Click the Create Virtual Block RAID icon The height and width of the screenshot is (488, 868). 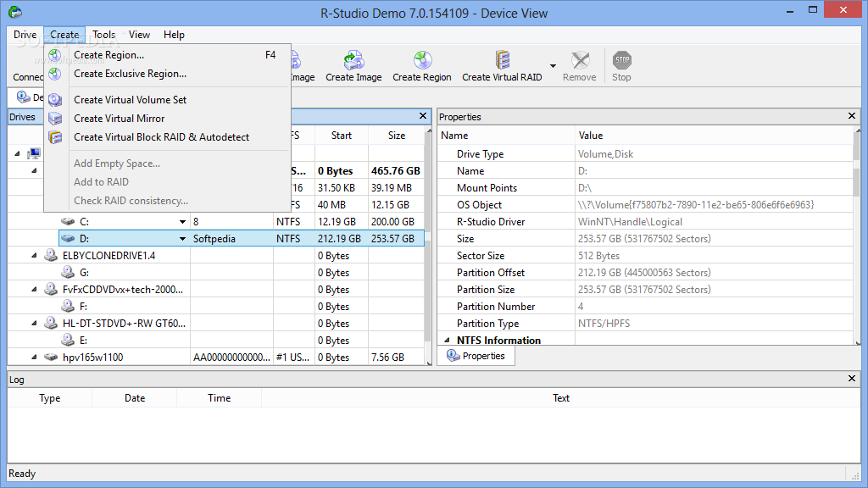[x=55, y=137]
